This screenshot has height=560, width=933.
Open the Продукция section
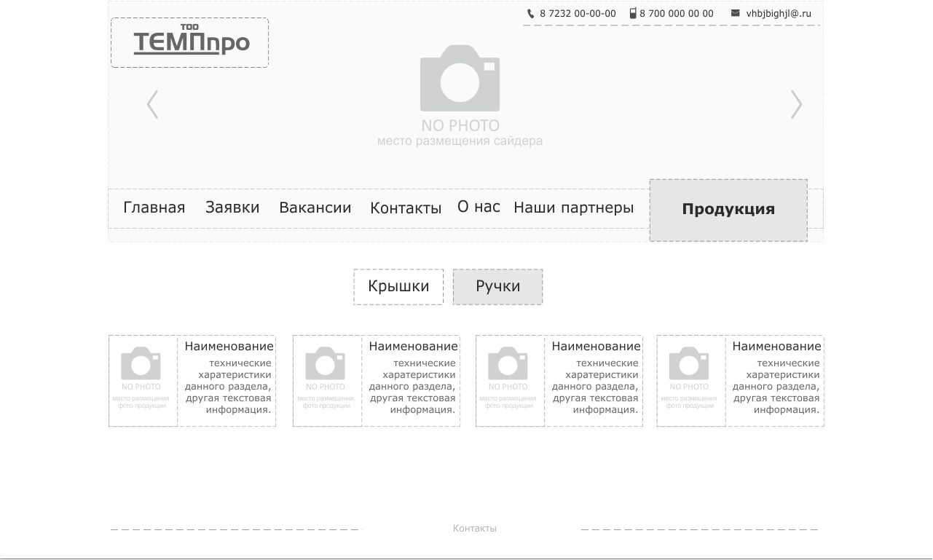tap(728, 210)
